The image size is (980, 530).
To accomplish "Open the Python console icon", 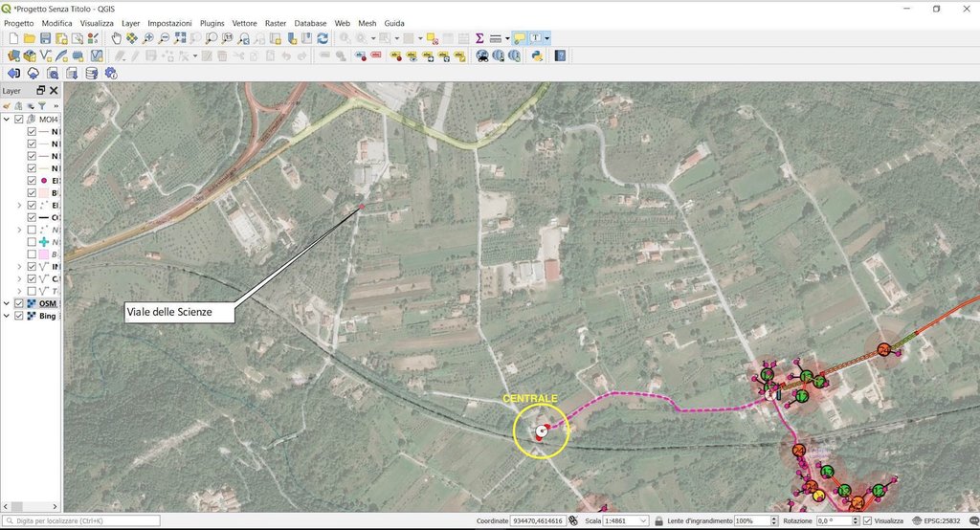I will coord(537,55).
